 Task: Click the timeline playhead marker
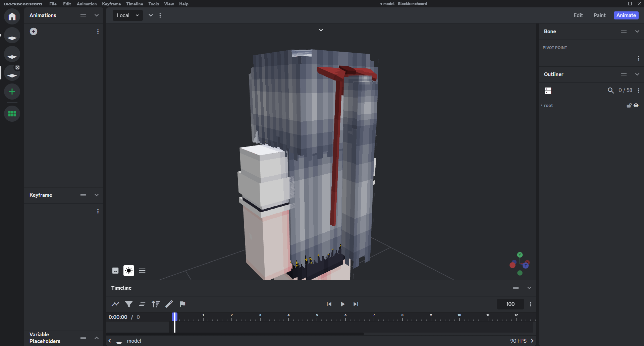pyautogui.click(x=175, y=317)
